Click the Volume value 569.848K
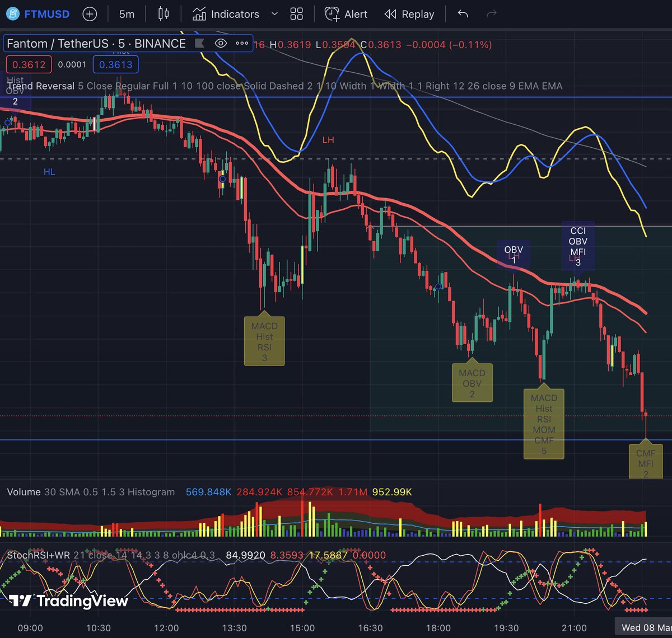Image resolution: width=672 pixels, height=638 pixels. [209, 492]
